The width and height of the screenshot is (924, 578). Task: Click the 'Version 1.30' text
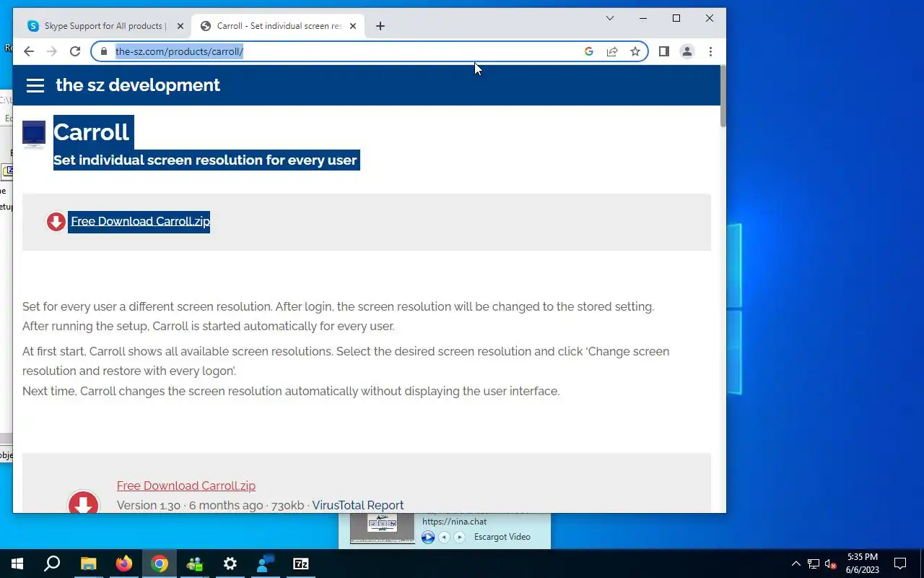tap(149, 505)
